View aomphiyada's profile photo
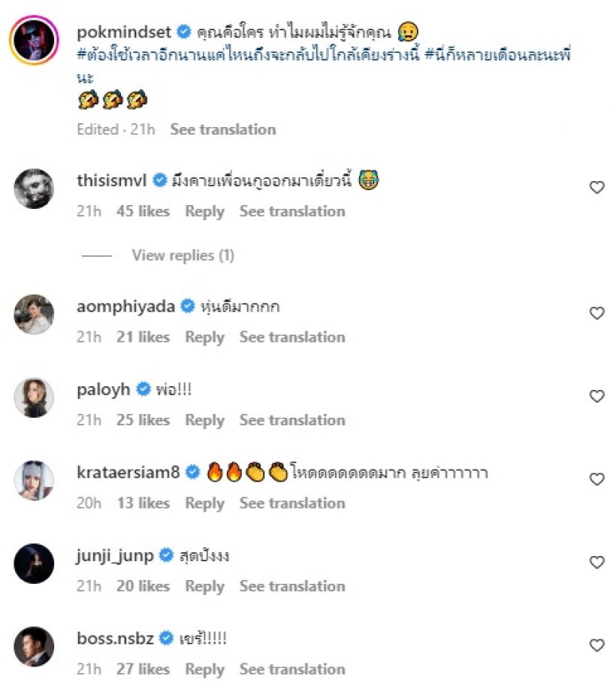616x692 pixels. [x=35, y=314]
